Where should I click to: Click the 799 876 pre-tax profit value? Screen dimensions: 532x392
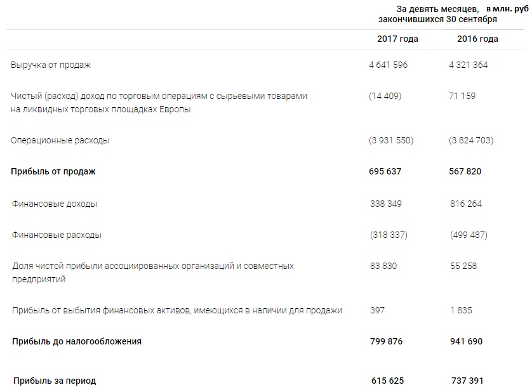(x=386, y=341)
